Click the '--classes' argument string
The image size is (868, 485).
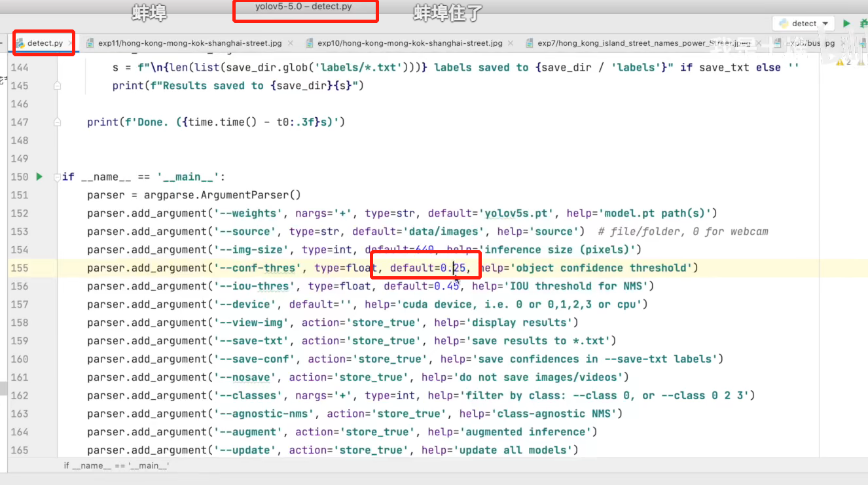pyautogui.click(x=251, y=396)
